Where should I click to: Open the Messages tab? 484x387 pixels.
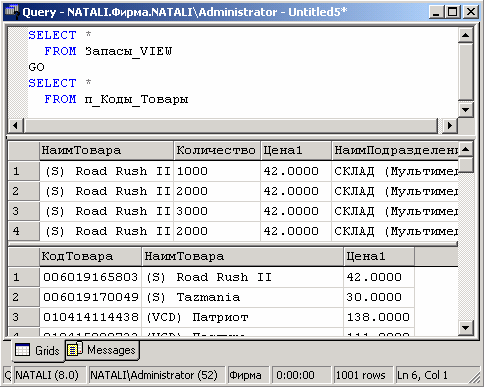[102, 350]
